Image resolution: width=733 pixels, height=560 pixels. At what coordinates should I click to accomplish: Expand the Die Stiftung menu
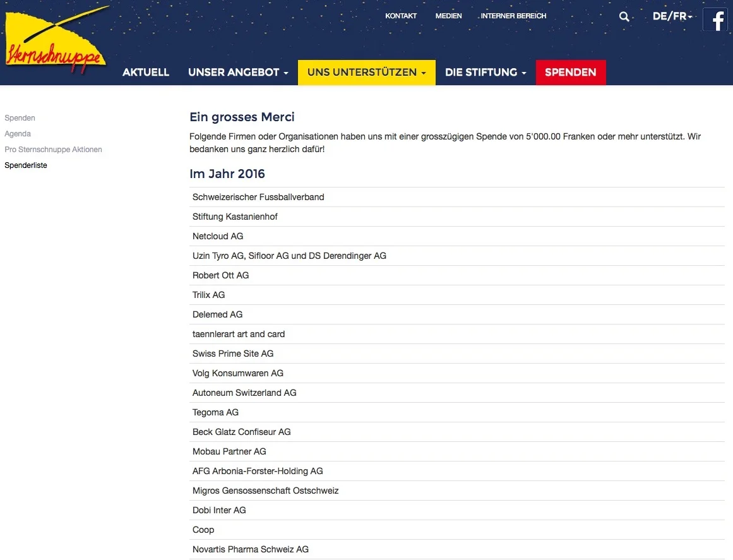(486, 73)
